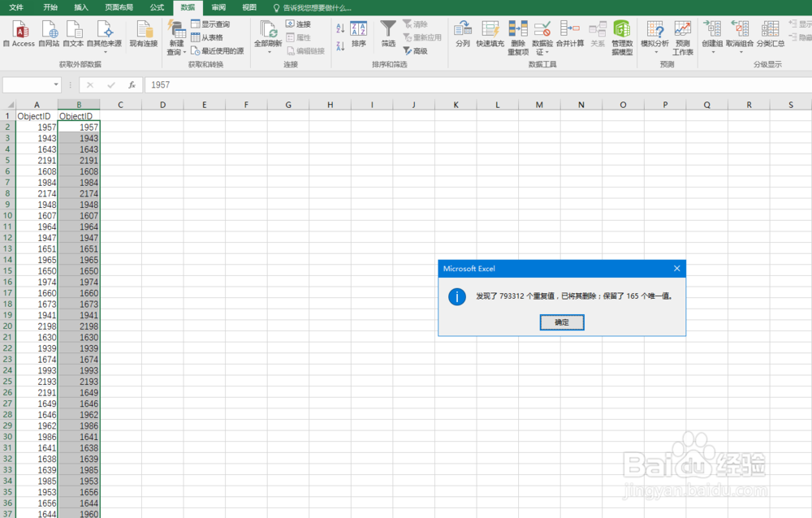Click cell A1 ObjectID
The width and height of the screenshot is (812, 518).
click(37, 116)
